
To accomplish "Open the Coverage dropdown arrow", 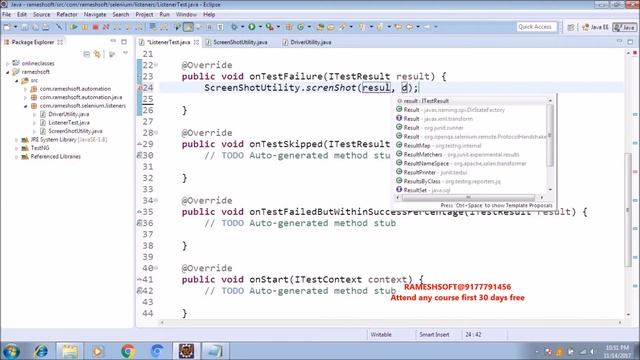I will pos(278,27).
